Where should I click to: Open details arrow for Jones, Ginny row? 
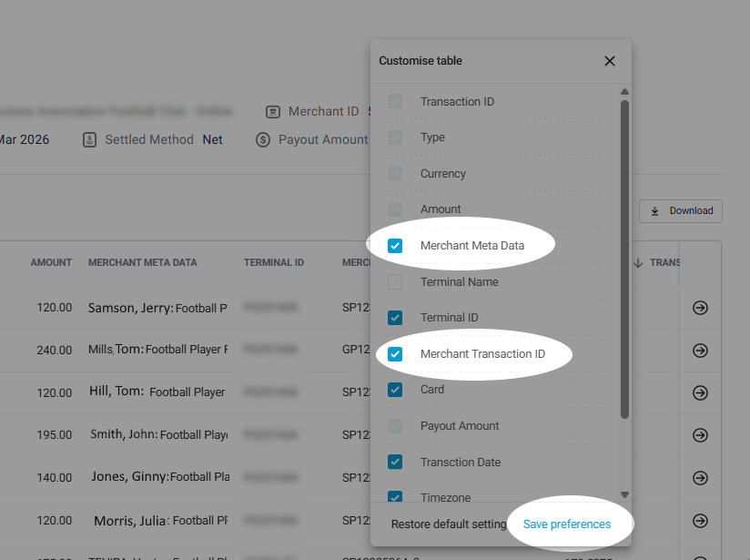(700, 478)
